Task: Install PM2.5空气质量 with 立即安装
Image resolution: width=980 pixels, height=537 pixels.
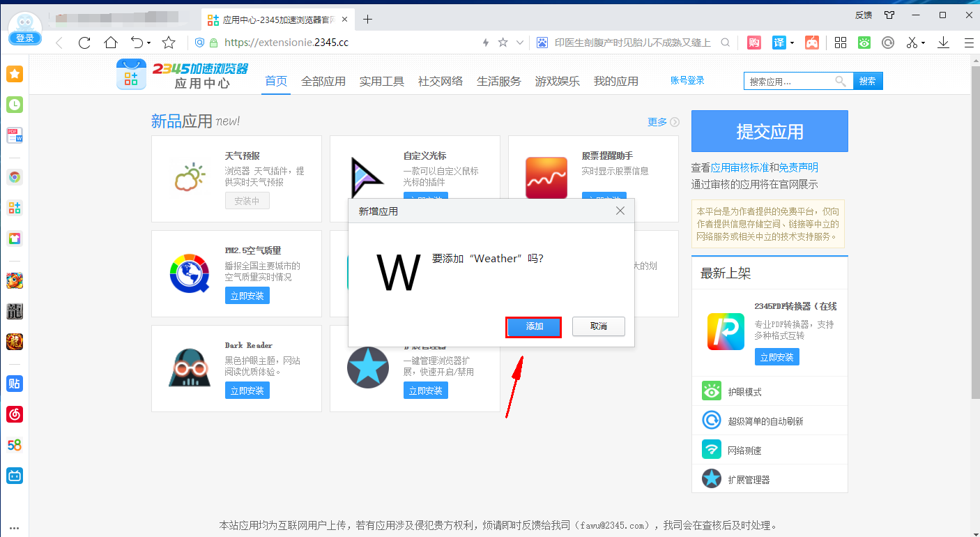Action: (247, 296)
